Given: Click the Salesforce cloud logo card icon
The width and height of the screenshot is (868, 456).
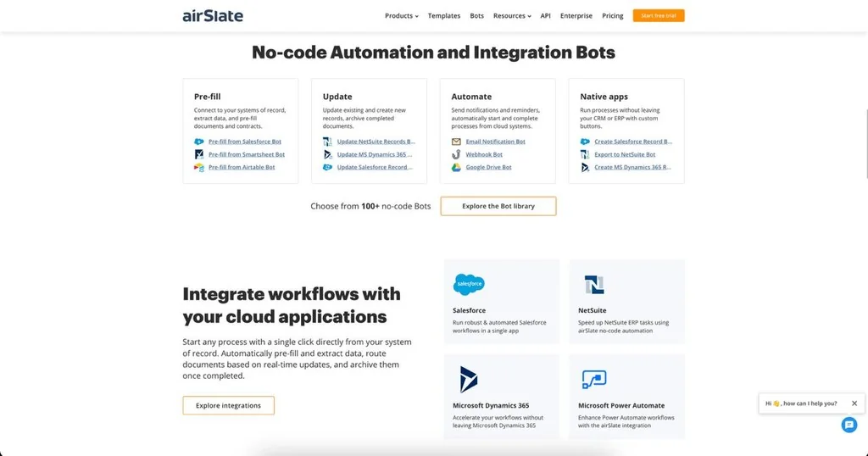Looking at the screenshot, I should click(469, 284).
